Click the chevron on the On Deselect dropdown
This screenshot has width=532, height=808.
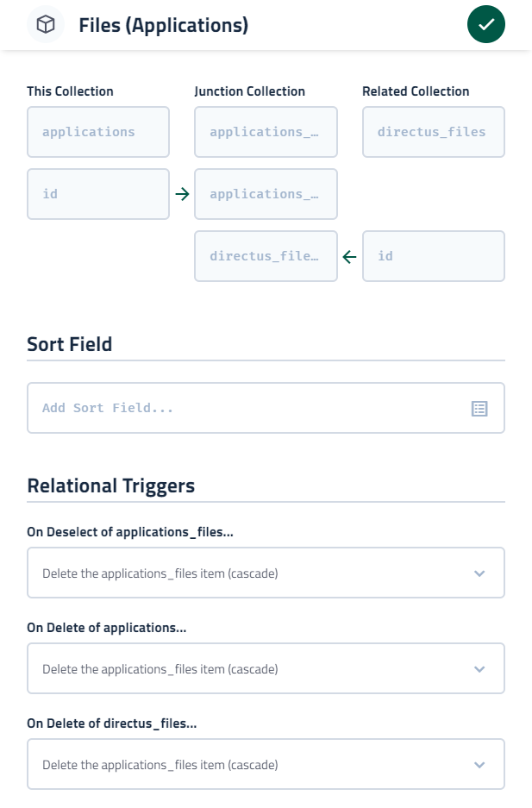click(x=480, y=573)
